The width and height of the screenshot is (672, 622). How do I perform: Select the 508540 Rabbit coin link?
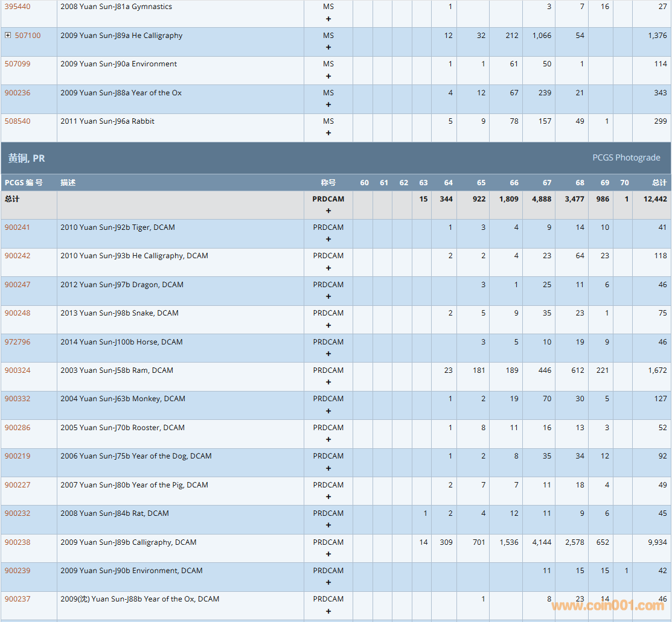tap(18, 121)
